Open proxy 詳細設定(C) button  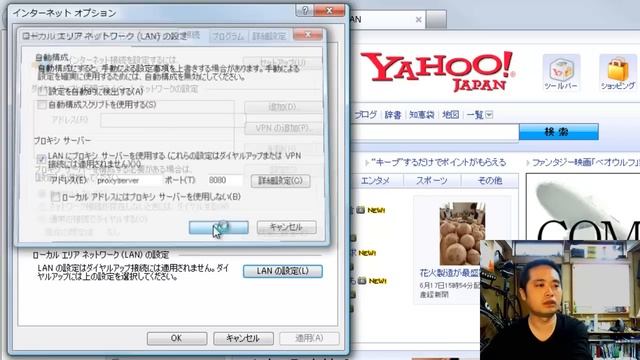tap(280, 181)
